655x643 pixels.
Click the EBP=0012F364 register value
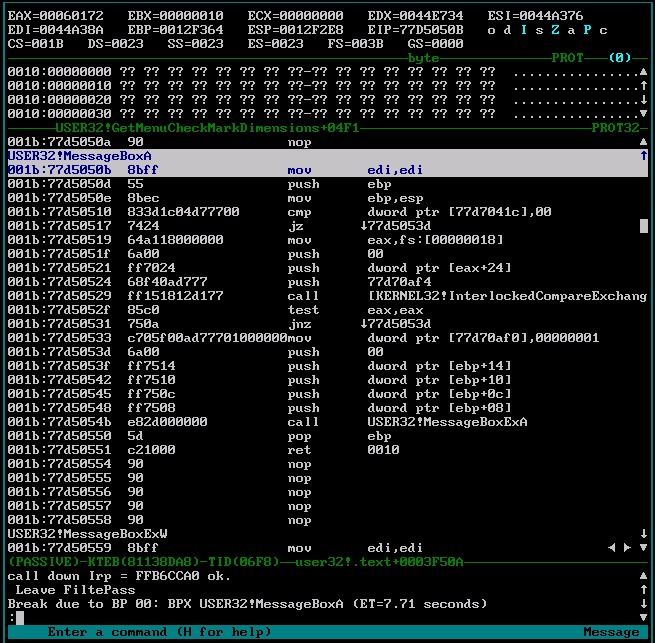click(x=175, y=30)
